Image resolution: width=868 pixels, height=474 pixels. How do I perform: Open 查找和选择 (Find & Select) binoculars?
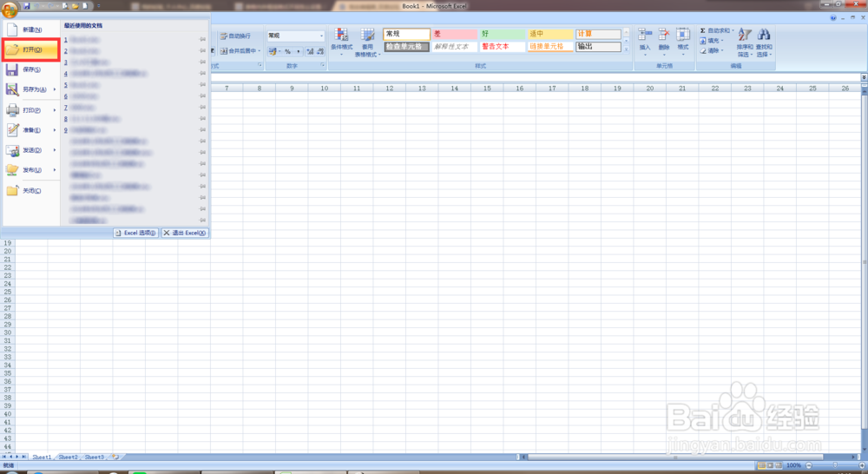764,43
